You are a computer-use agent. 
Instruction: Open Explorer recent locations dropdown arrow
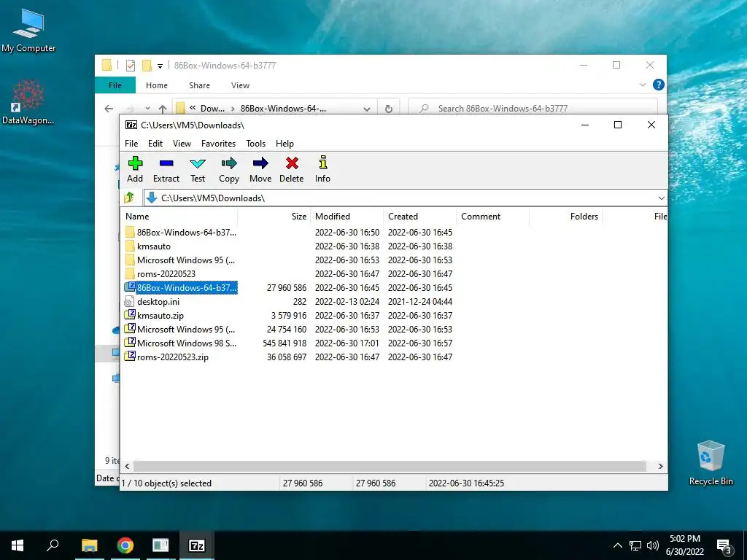147,109
